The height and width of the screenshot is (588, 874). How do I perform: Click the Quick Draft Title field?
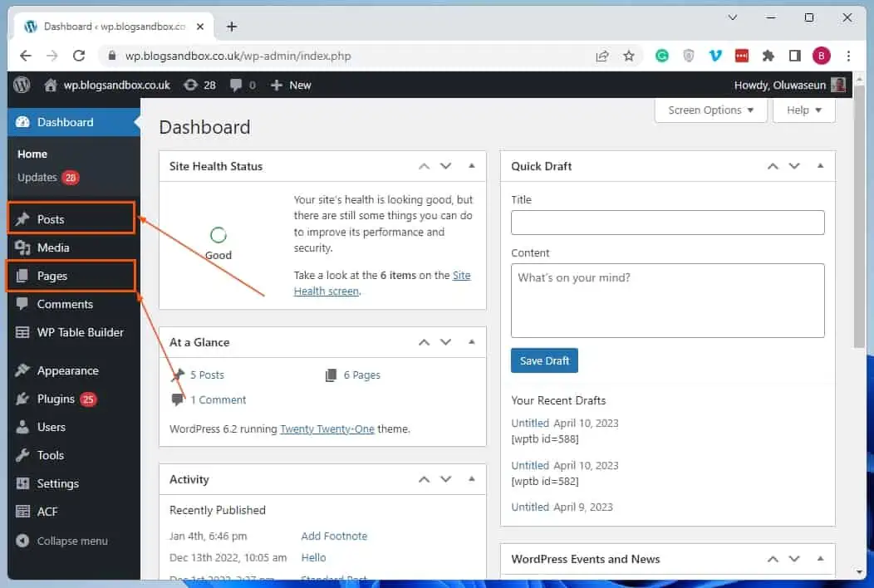(x=667, y=223)
